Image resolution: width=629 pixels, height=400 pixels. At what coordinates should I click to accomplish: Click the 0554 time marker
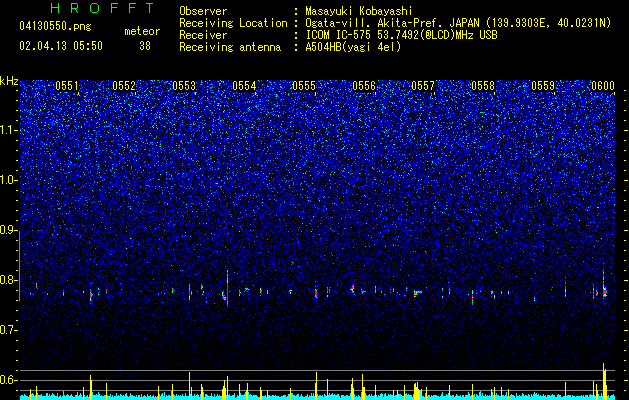point(244,86)
